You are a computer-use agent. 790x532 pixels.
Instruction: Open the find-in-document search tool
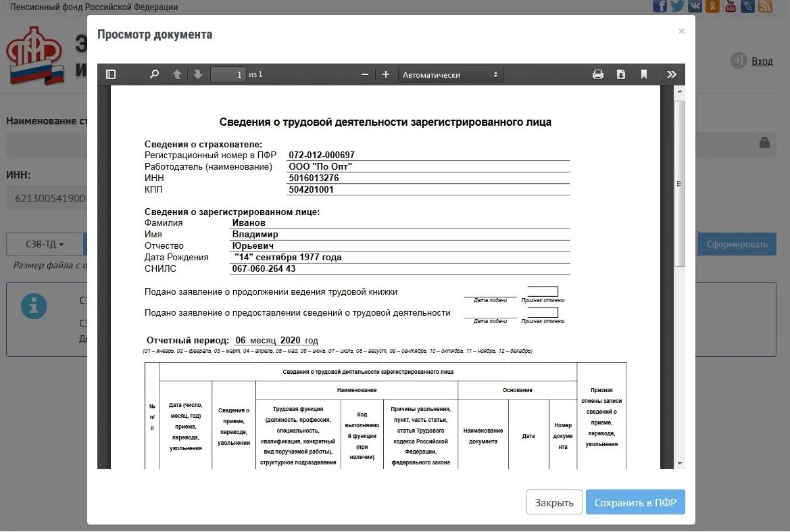(154, 74)
